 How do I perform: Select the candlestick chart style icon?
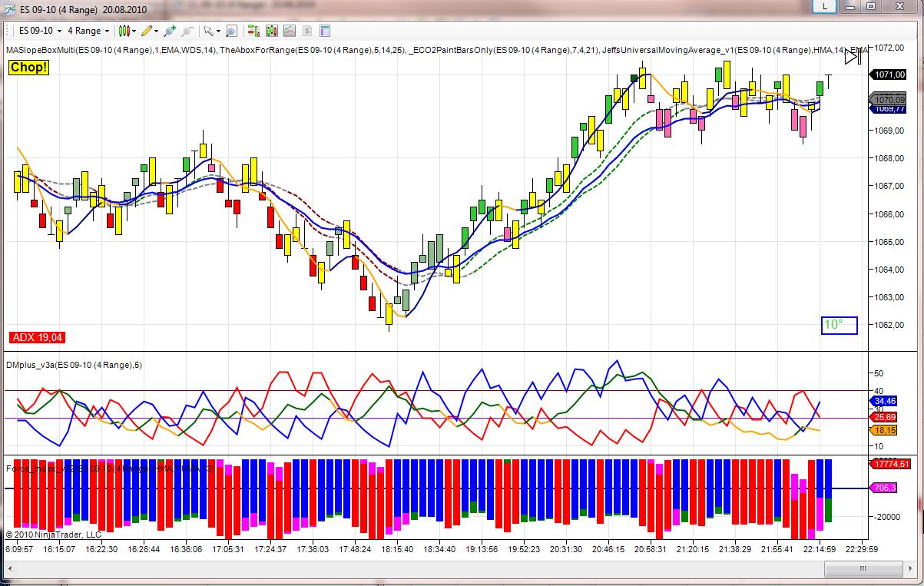point(124,31)
